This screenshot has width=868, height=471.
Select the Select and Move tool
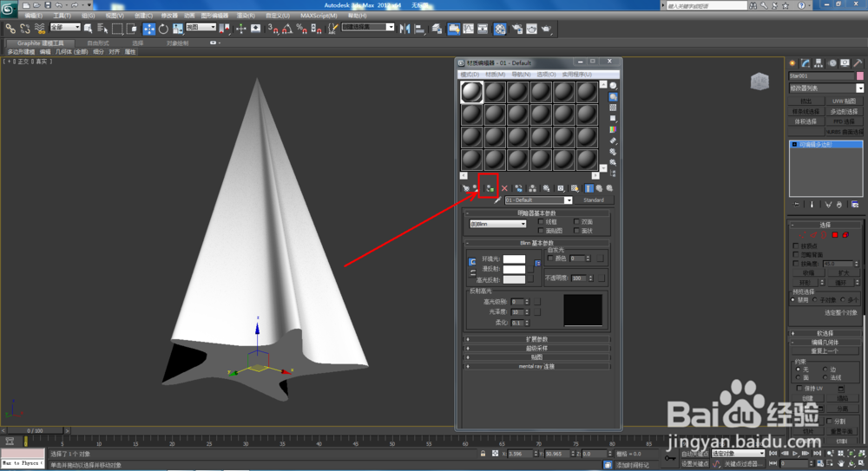click(x=149, y=29)
